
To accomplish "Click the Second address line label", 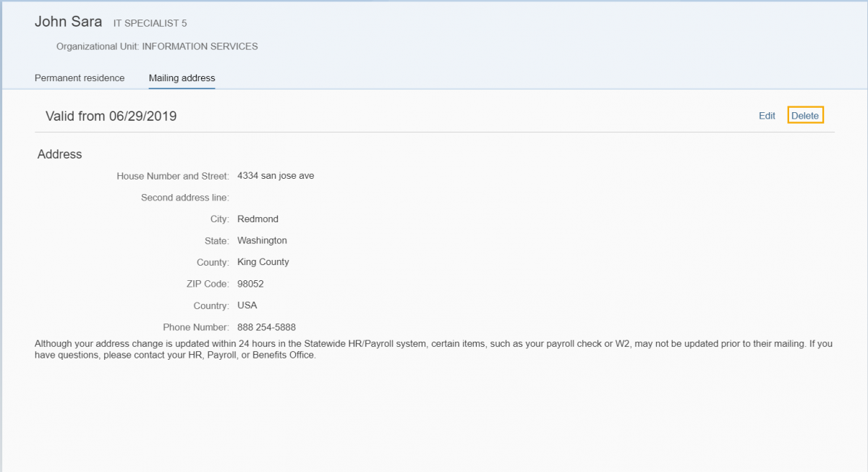I will 184,198.
